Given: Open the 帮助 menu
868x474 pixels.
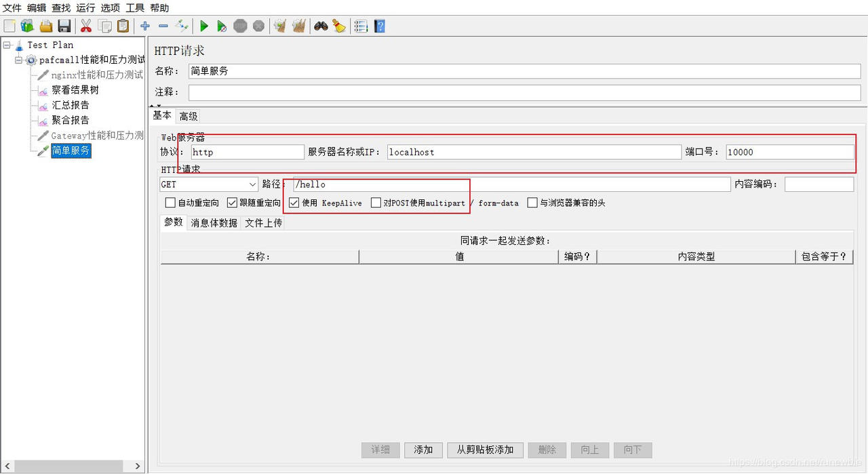Looking at the screenshot, I should [x=159, y=7].
